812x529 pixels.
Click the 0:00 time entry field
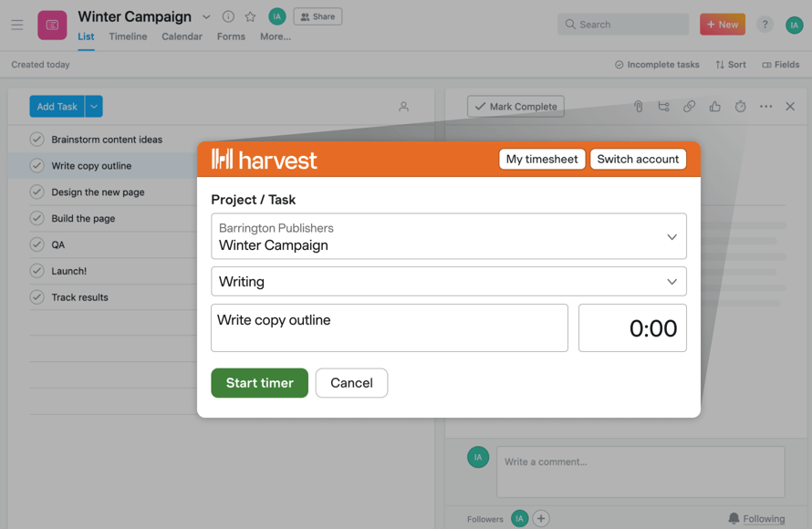tap(632, 327)
